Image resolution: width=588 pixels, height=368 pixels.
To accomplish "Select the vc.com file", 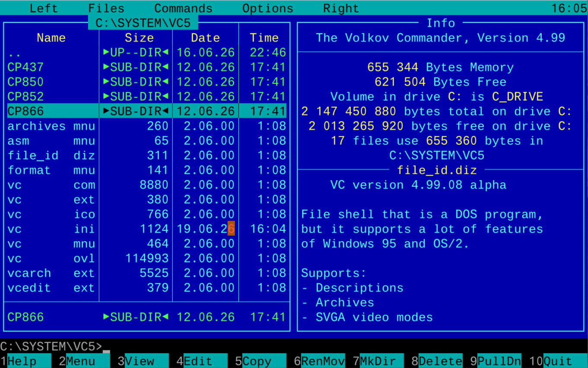I will [x=147, y=185].
